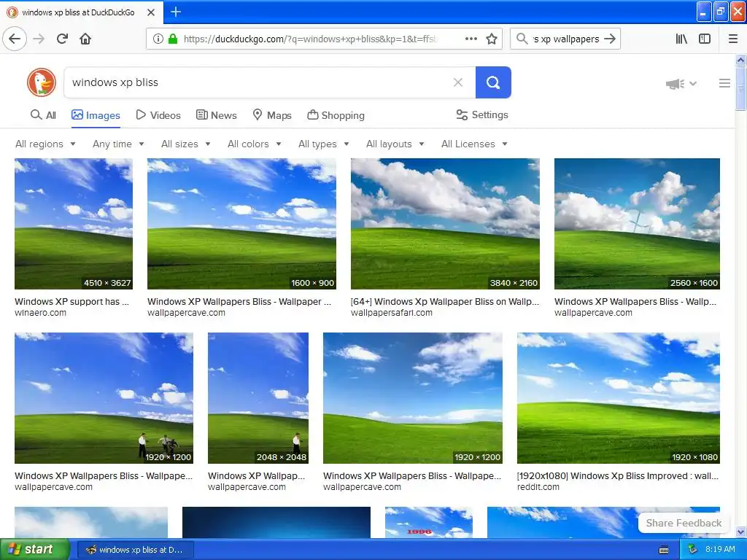This screenshot has width=747, height=560.
Task: Open the browser home page icon
Action: coord(85,39)
